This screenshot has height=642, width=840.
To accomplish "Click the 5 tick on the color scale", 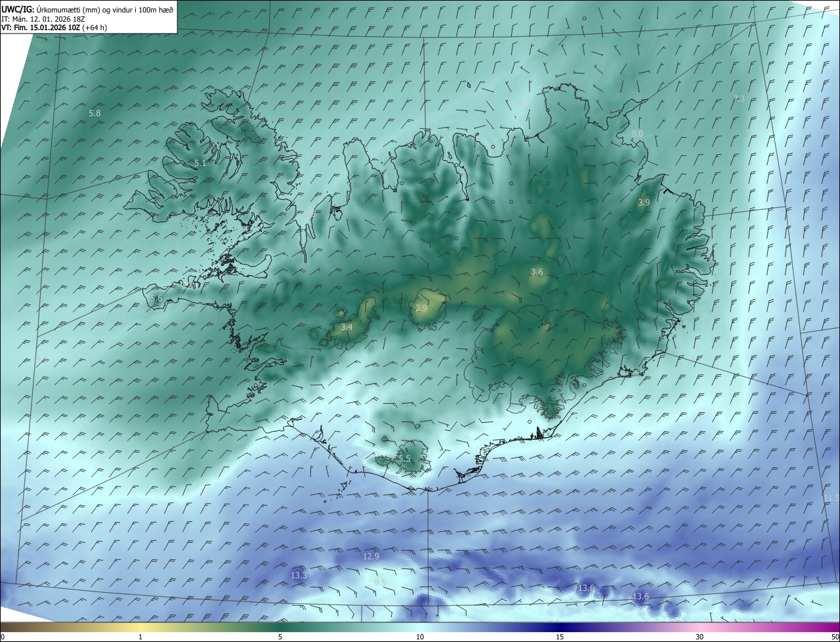I will point(280,637).
